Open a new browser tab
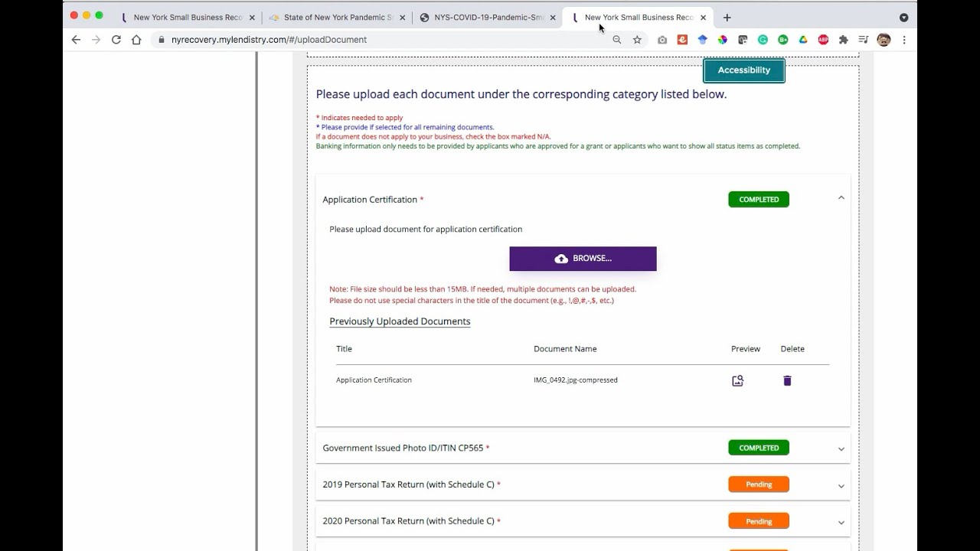This screenshot has width=980, height=551. (x=727, y=17)
